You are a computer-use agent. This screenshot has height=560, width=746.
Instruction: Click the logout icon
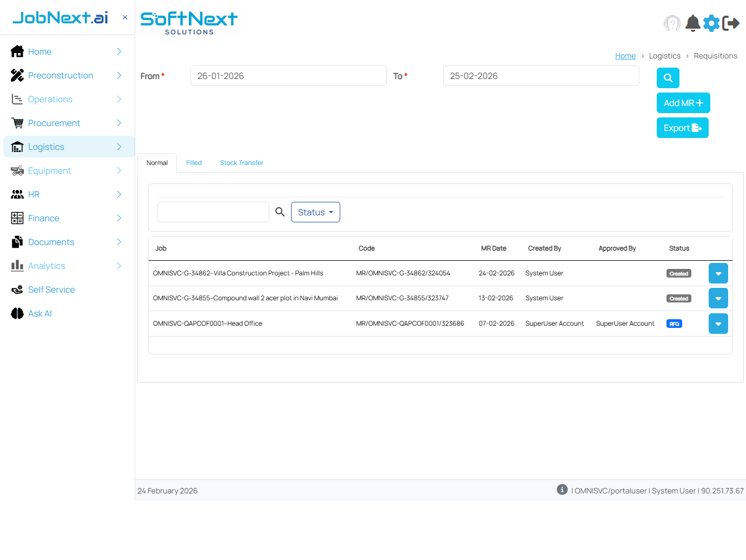coord(731,23)
